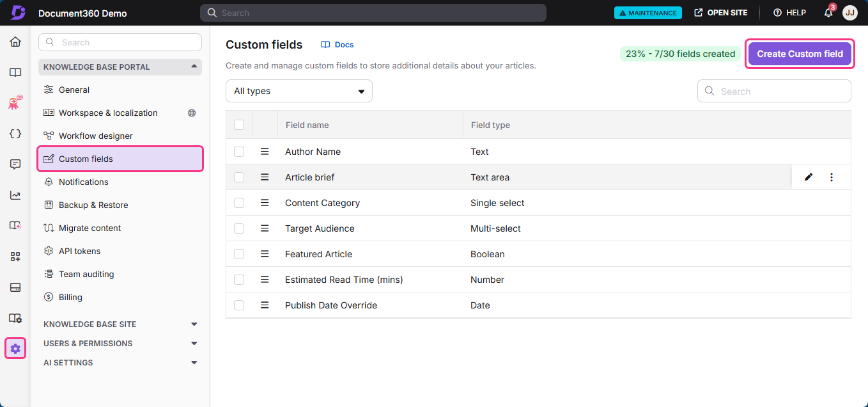Click the 23% fields created progress badge
The height and width of the screenshot is (407, 868).
point(679,53)
